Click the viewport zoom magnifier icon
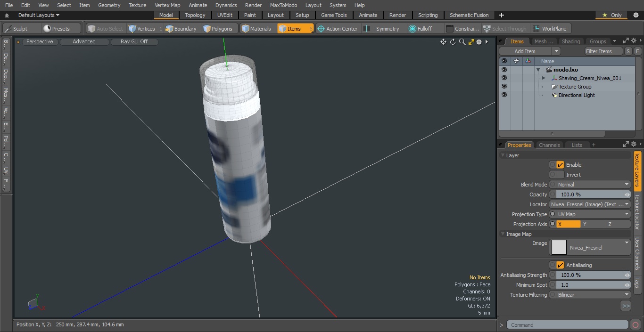This screenshot has width=644, height=332. 462,42
